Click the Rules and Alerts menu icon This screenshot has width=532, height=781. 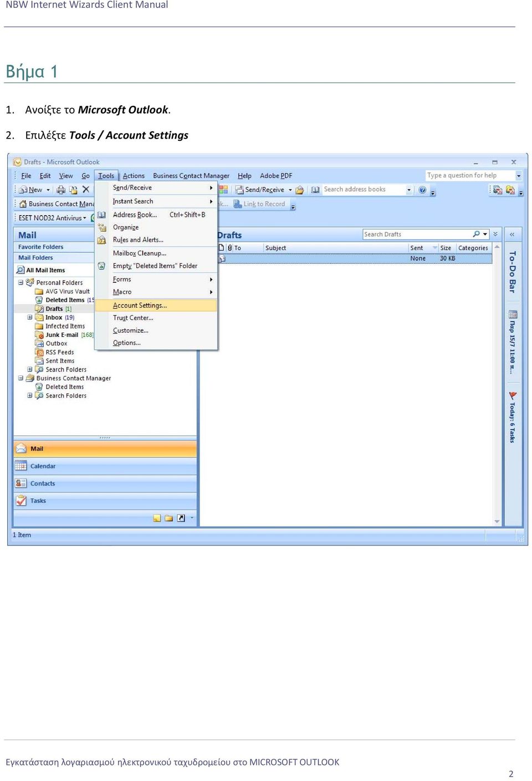click(102, 240)
